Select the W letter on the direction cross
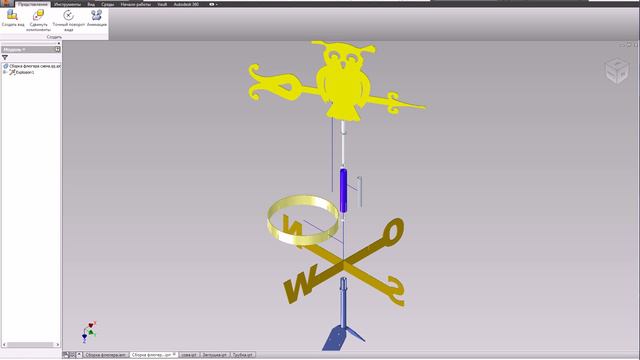The width and height of the screenshot is (640, 360). (x=300, y=284)
